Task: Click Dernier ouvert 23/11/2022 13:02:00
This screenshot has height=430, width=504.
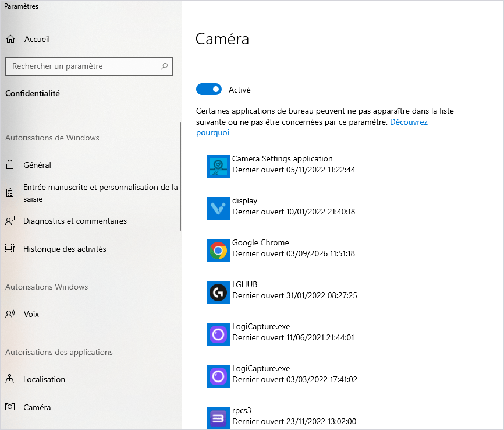Action: pyautogui.click(x=294, y=421)
